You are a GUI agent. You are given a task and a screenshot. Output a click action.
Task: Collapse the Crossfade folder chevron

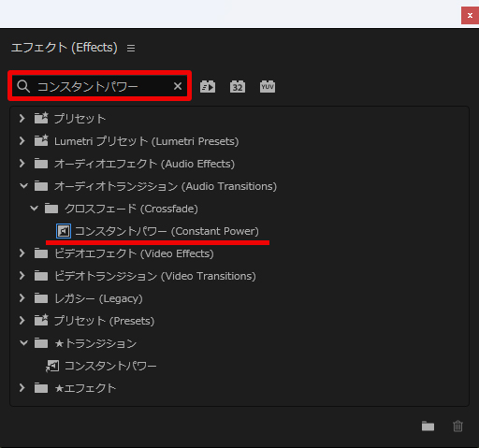pos(34,209)
